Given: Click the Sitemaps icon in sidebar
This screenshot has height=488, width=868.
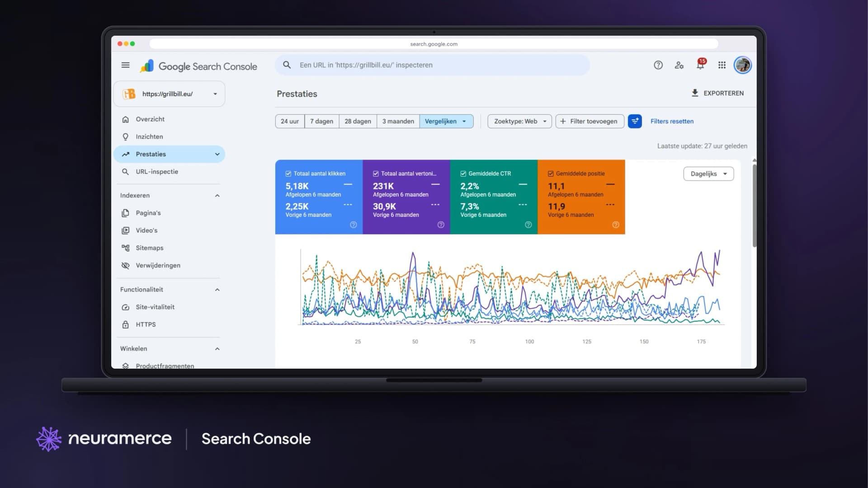Looking at the screenshot, I should click(x=125, y=248).
